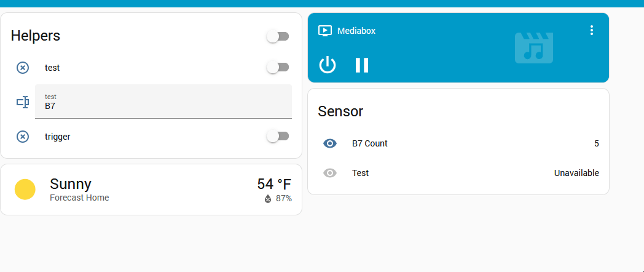Image resolution: width=644 pixels, height=272 pixels.
Task: Open the unavailable Test sensor row
Action: pos(361,173)
